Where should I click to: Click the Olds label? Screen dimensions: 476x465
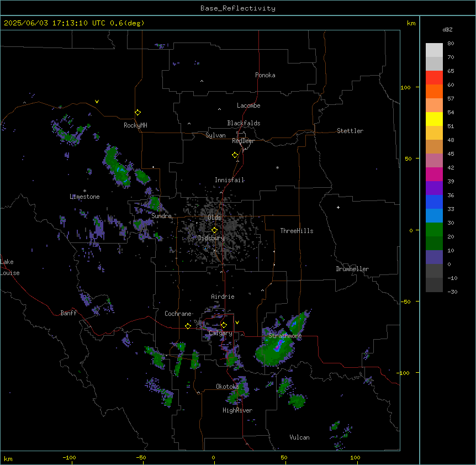(x=214, y=218)
